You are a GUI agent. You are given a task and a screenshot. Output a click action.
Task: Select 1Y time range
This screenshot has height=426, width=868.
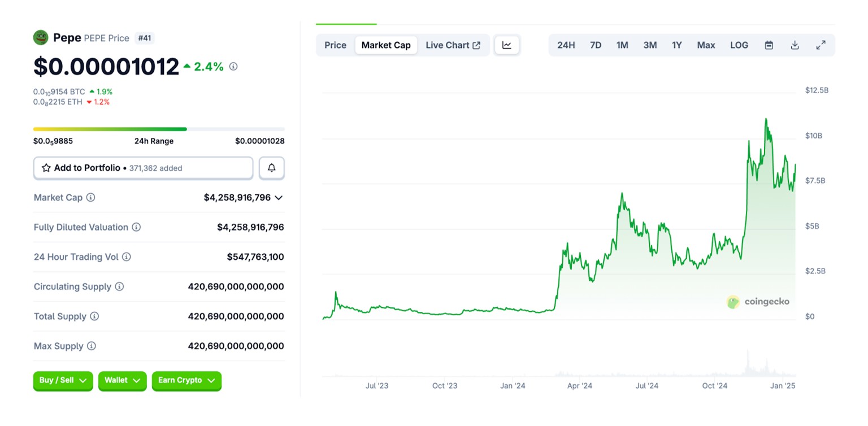(x=677, y=45)
